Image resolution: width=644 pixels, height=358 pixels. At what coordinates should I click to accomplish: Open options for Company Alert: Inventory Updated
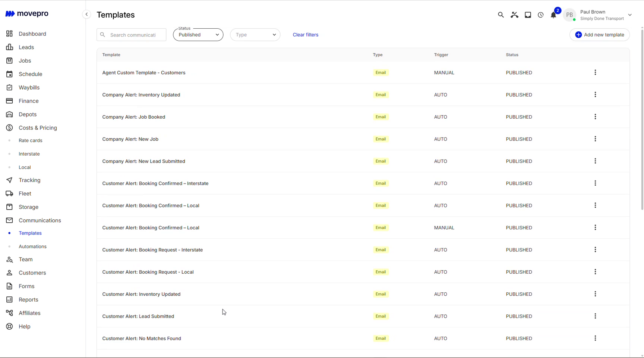[595, 94]
